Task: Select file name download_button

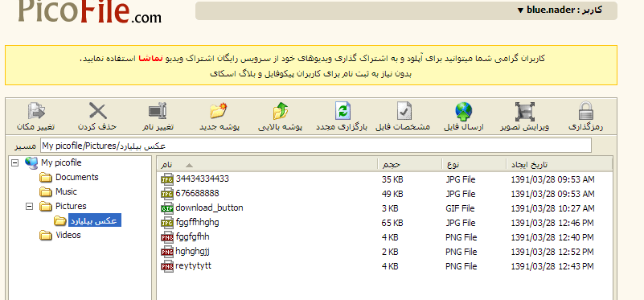Action: click(x=210, y=208)
